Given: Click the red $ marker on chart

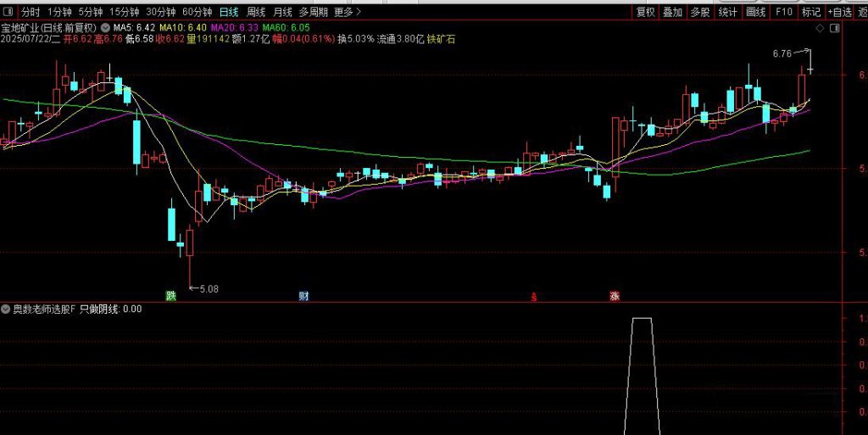Looking at the screenshot, I should [x=533, y=297].
